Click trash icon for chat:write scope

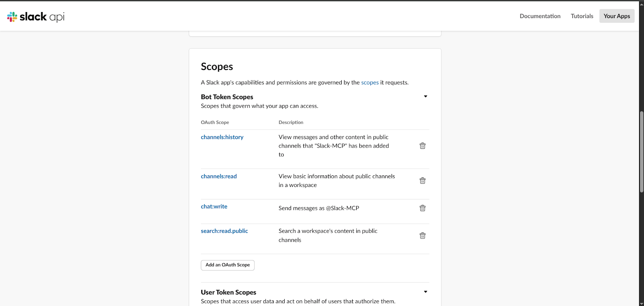422,208
